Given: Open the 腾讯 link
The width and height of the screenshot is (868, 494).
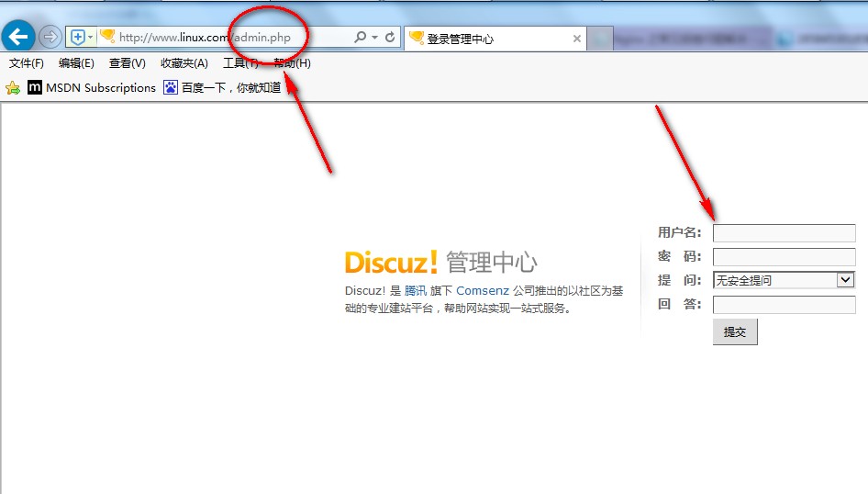Looking at the screenshot, I should [x=415, y=291].
